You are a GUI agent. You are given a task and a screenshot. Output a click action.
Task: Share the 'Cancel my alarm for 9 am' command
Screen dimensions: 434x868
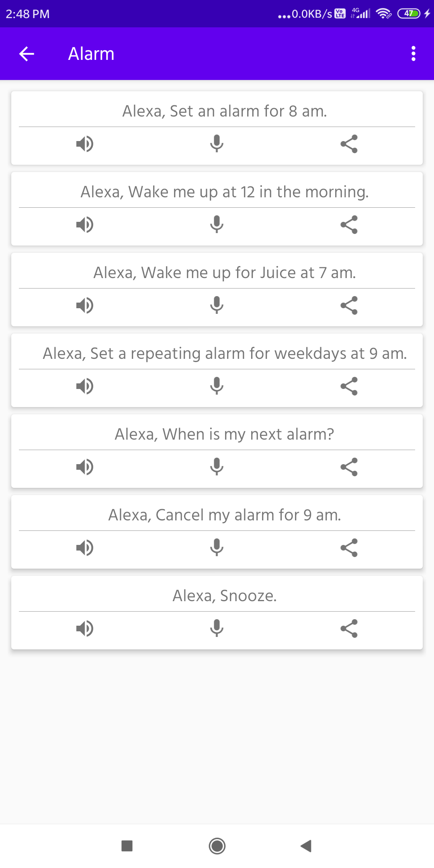pos(349,548)
